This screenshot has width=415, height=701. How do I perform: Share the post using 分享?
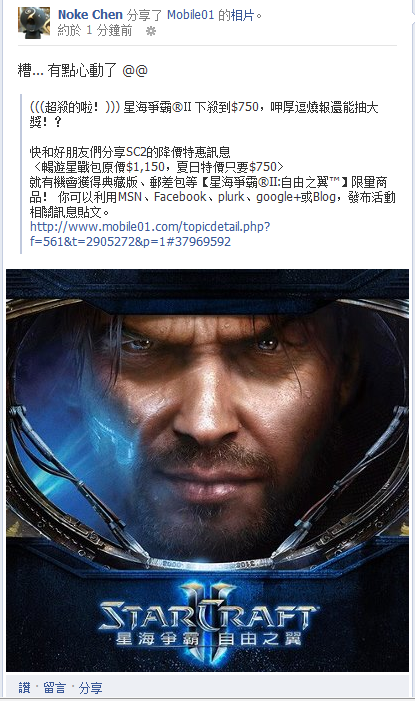pyautogui.click(x=91, y=687)
